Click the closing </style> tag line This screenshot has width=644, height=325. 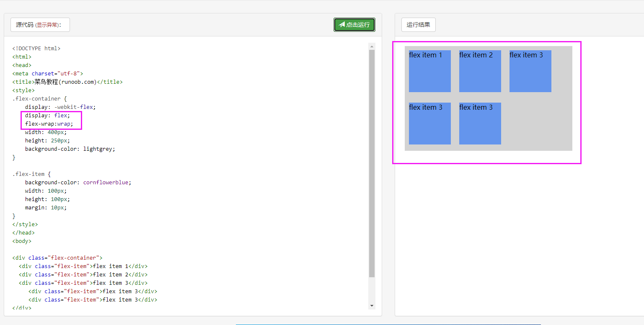click(25, 224)
